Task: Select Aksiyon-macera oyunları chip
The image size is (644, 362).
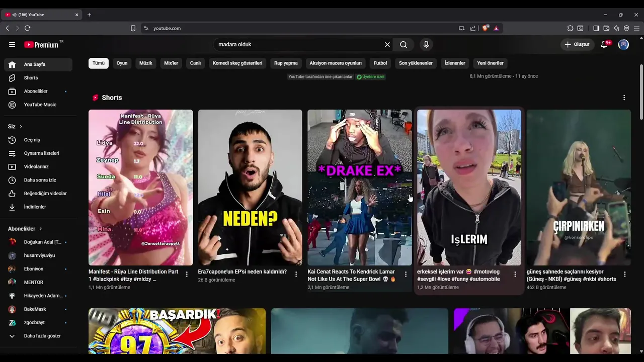Action: 336,63
